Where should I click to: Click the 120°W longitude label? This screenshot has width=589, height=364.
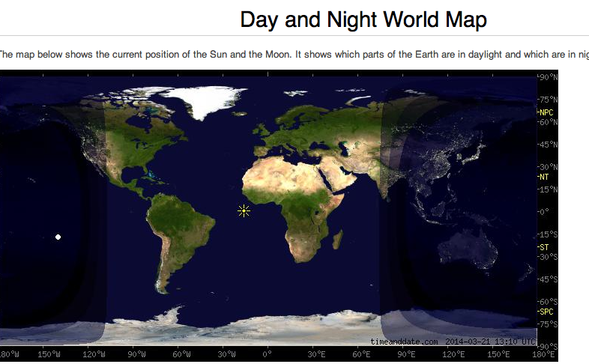pyautogui.click(x=93, y=354)
